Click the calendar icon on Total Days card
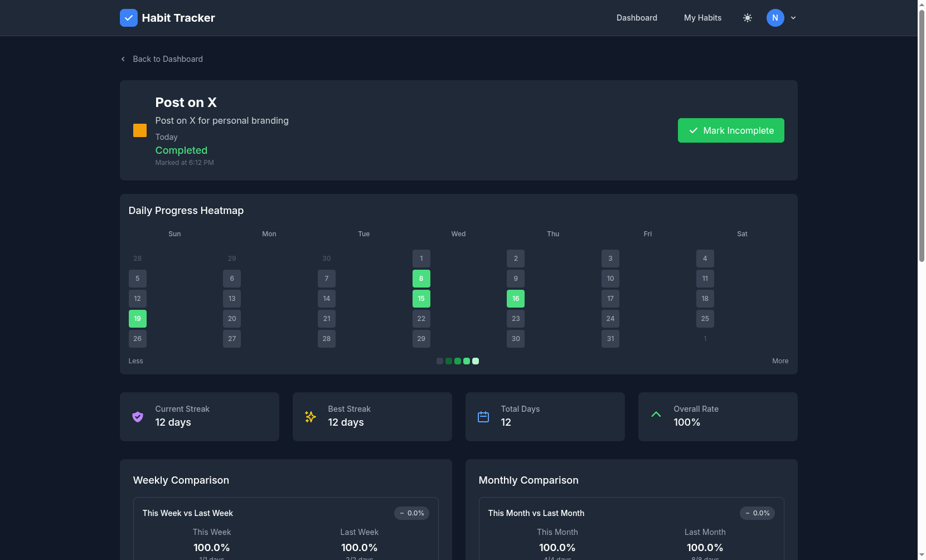926x560 pixels. pos(483,416)
